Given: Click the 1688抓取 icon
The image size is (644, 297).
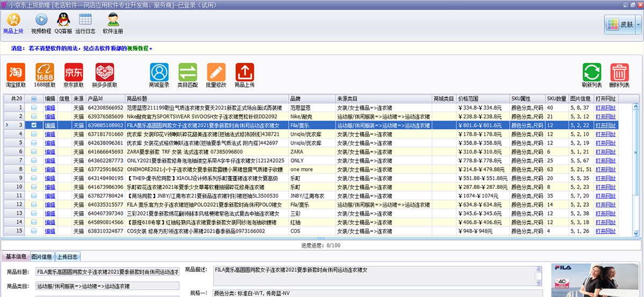Looking at the screenshot, I should [45, 72].
